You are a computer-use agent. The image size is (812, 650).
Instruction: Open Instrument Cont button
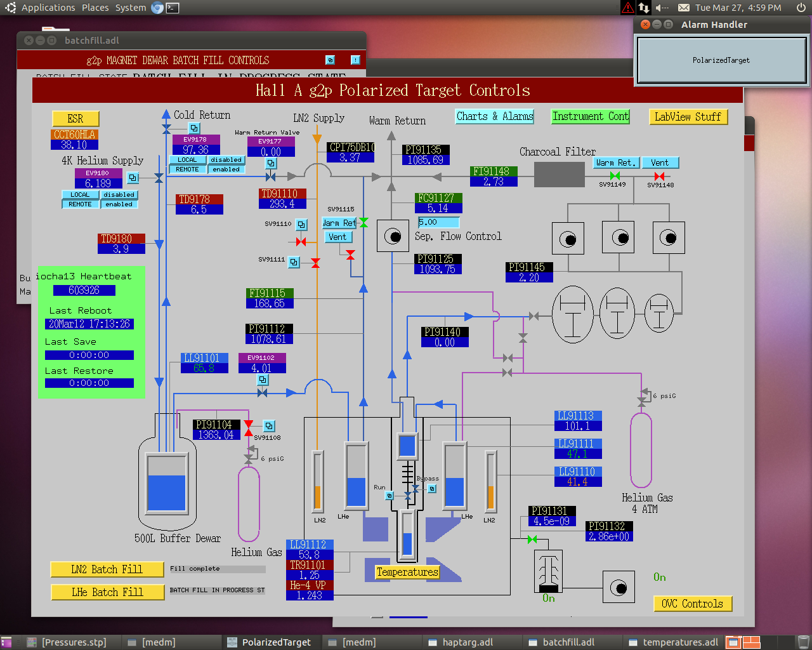coord(591,116)
